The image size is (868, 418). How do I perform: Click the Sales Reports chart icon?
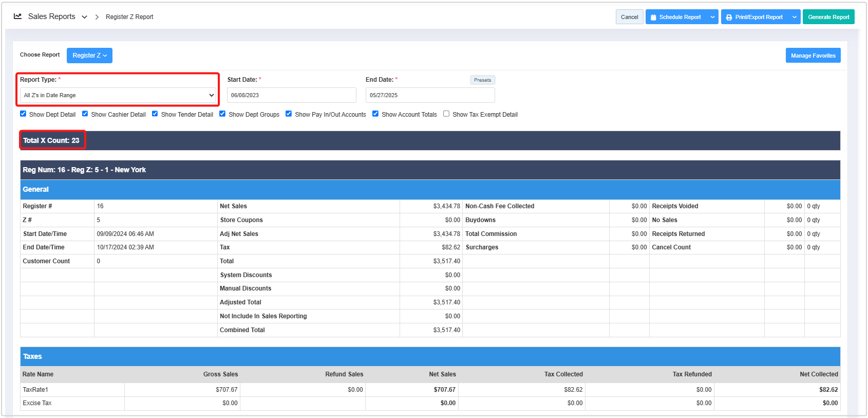(x=17, y=16)
